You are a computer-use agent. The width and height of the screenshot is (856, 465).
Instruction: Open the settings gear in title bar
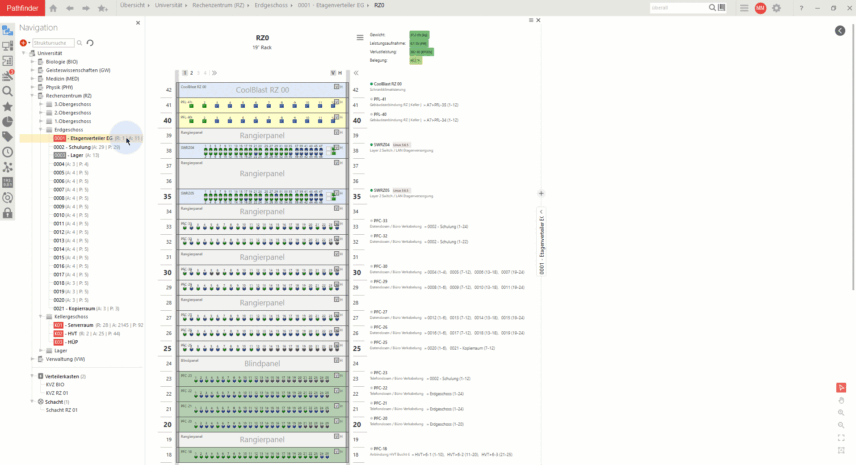tap(776, 7)
